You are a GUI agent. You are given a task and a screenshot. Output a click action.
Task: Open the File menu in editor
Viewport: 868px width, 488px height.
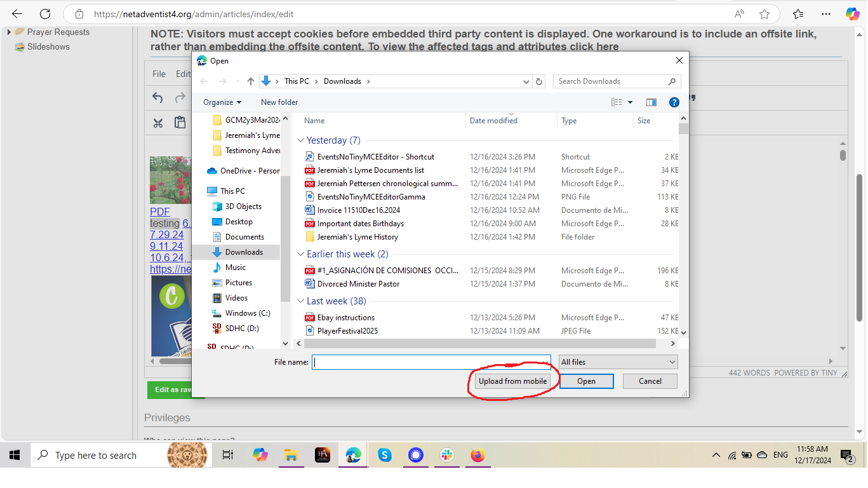click(159, 74)
